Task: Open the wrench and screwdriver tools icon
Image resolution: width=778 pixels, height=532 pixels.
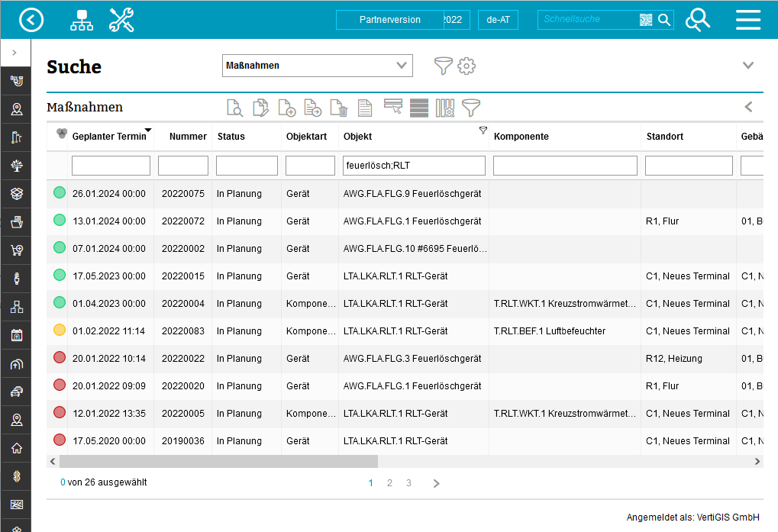Action: [x=121, y=20]
